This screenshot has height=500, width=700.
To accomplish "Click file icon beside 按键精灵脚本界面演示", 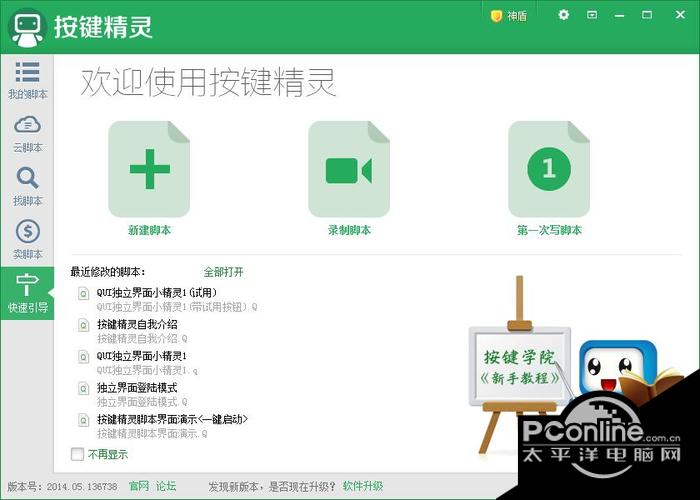I will (x=83, y=420).
